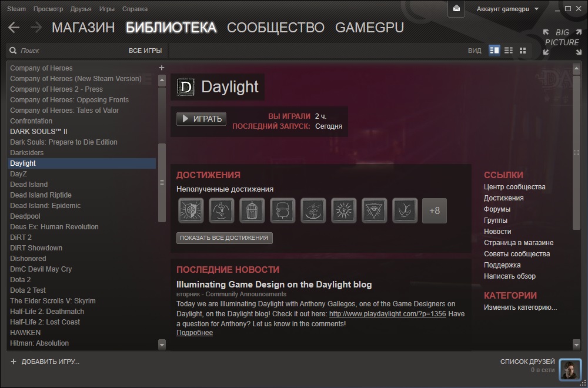Select DARK SOULS™ II in list

pos(81,132)
